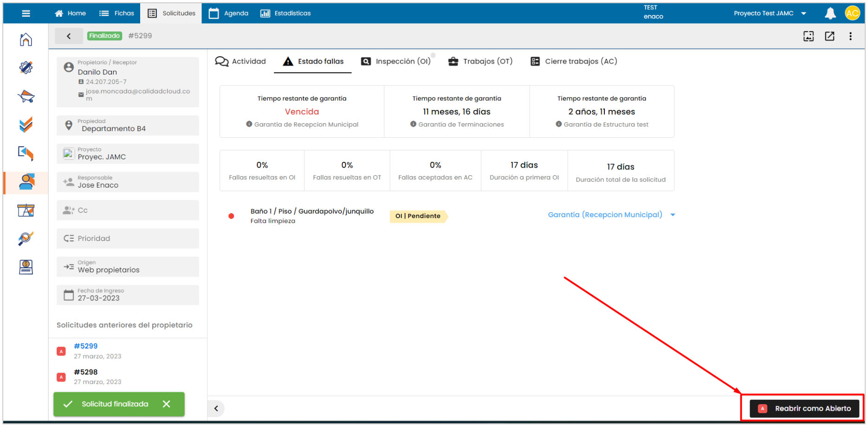Open the blueprint plan sidebar icon
The width and height of the screenshot is (868, 427).
tap(26, 210)
